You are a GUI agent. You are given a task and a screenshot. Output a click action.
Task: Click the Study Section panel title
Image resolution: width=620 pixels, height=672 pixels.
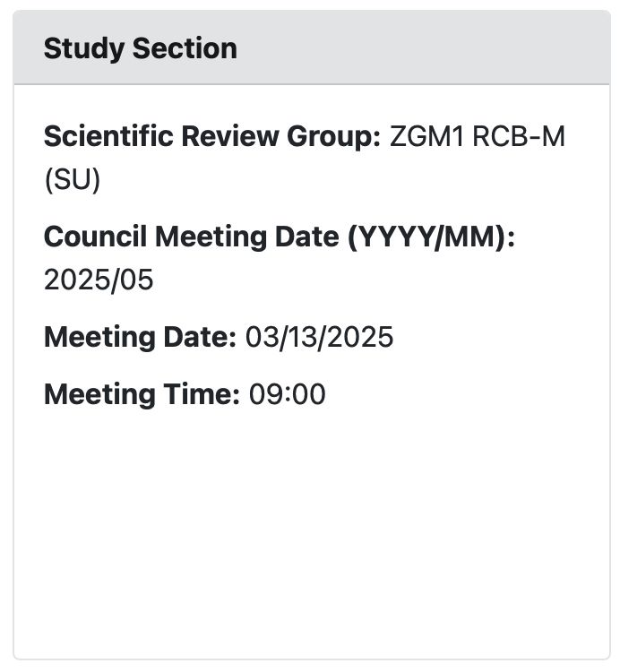140,48
